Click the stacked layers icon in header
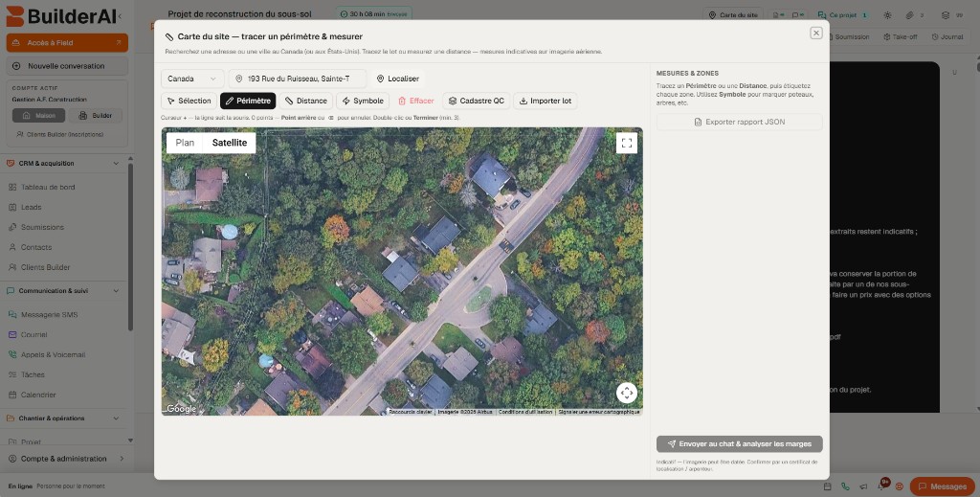The height and width of the screenshot is (497, 980). (x=945, y=15)
